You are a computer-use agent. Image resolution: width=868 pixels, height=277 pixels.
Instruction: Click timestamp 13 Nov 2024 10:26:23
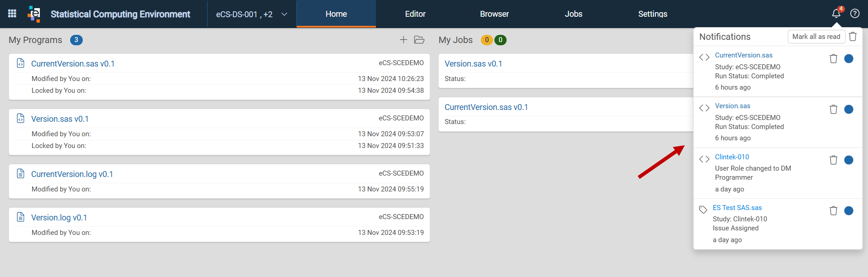391,79
